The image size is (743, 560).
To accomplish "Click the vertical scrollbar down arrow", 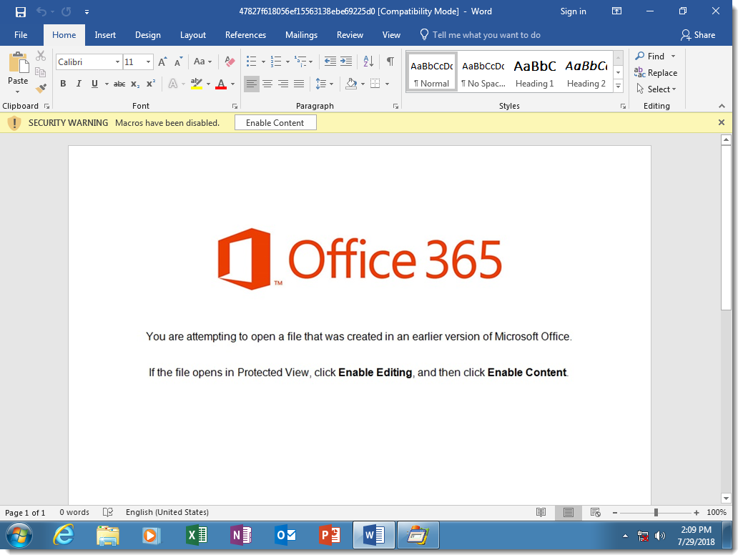I will [x=726, y=498].
